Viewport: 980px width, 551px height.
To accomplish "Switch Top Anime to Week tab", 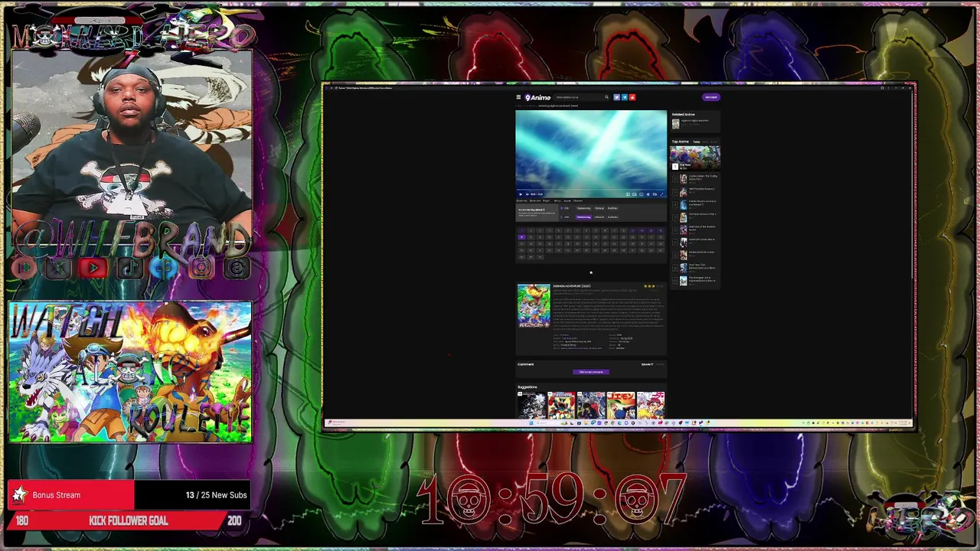I will pos(705,142).
